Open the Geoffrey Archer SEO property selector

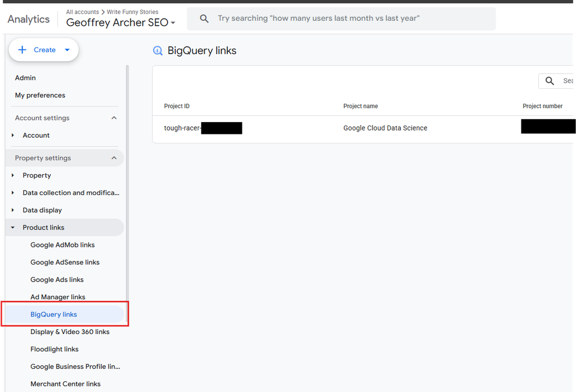(x=120, y=22)
